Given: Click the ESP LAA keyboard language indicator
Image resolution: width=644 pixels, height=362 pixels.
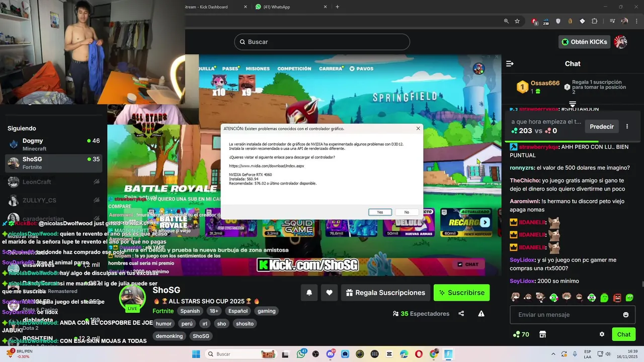Looking at the screenshot, I should 588,354.
